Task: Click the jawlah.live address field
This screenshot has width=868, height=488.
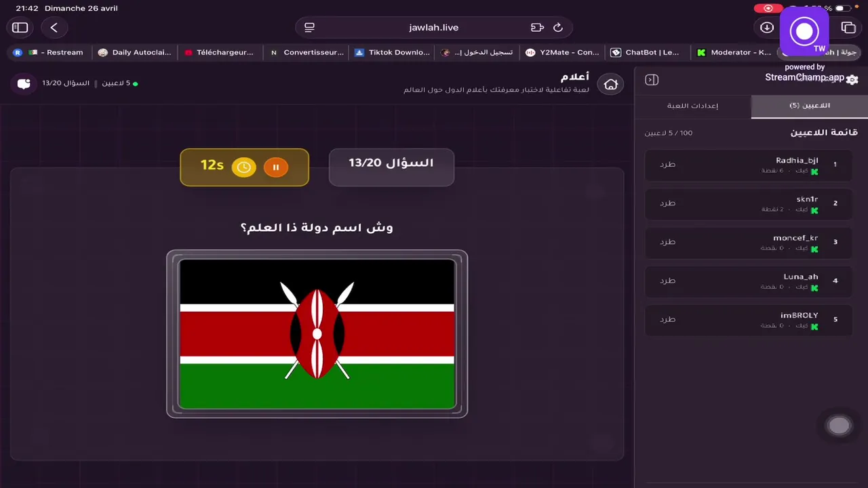Action: click(x=434, y=28)
